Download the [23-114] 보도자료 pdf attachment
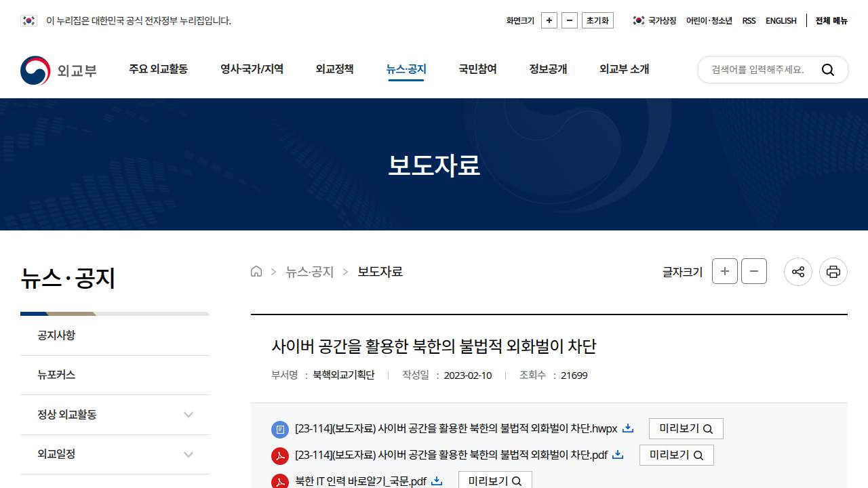 [452, 455]
